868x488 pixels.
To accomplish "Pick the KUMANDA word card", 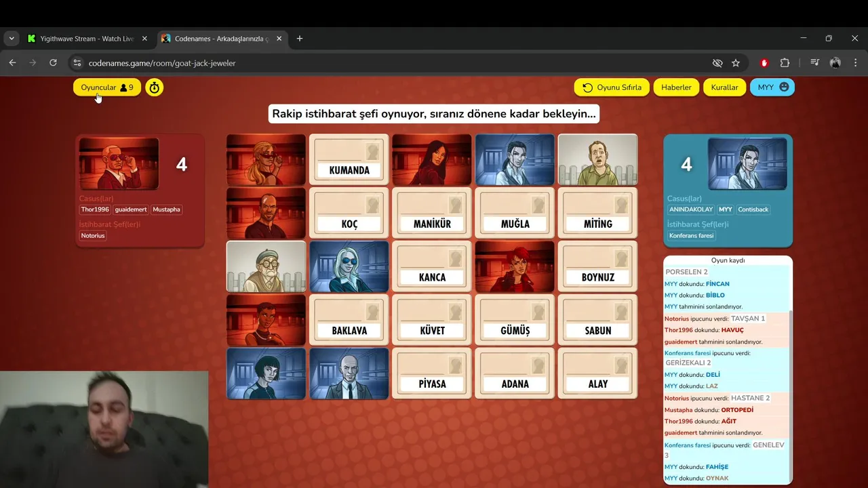I will tap(349, 160).
